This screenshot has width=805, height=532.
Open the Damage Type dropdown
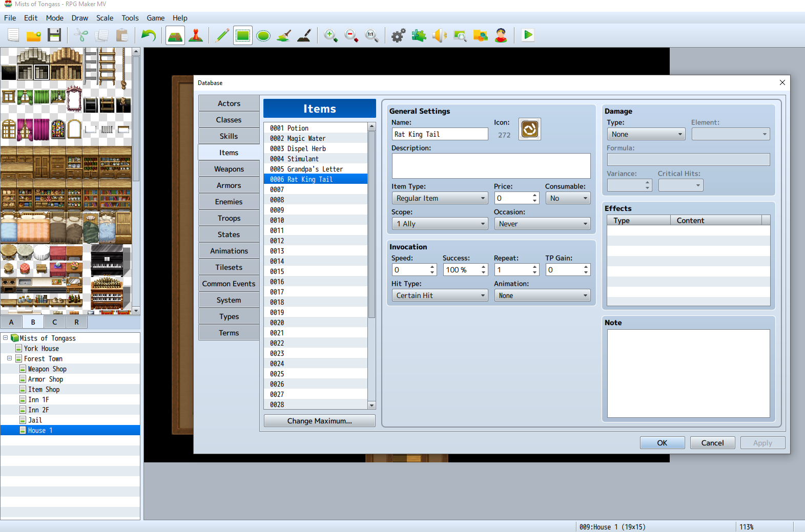click(646, 134)
